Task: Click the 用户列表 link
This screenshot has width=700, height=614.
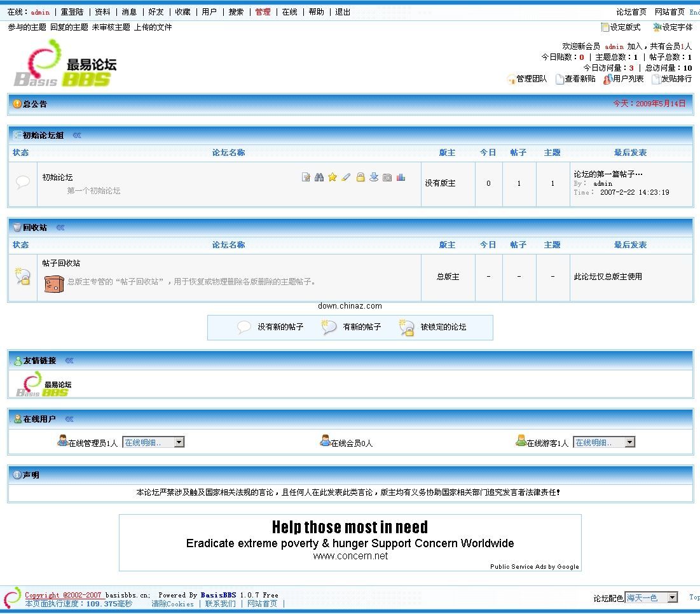Action: (x=628, y=79)
